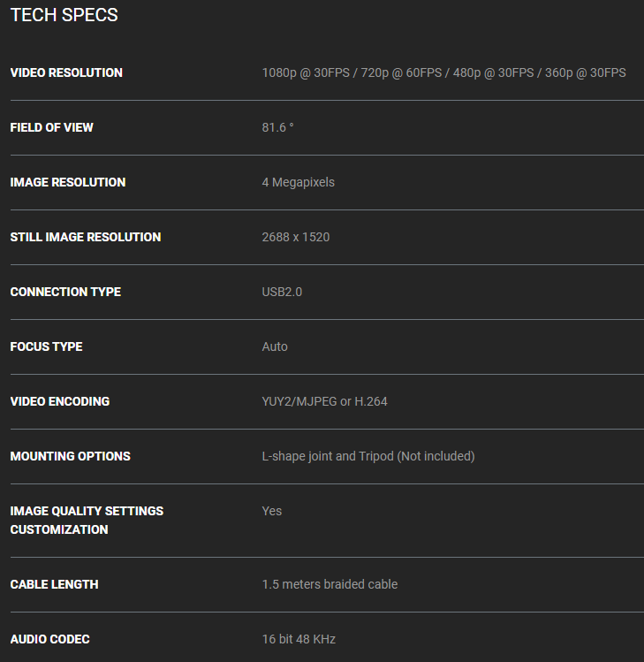Click the IMAGE QUALITY SETTINGS CUSTOMIZATION label

tap(87, 520)
